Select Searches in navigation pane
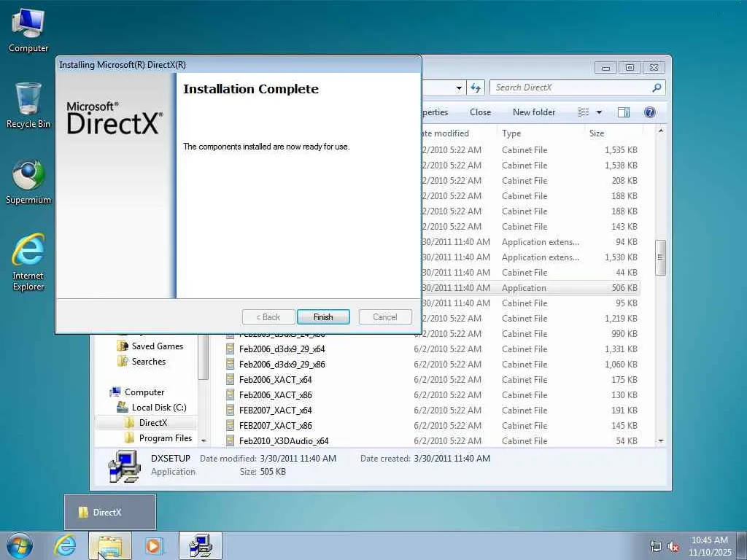The width and height of the screenshot is (747, 560). 149,362
